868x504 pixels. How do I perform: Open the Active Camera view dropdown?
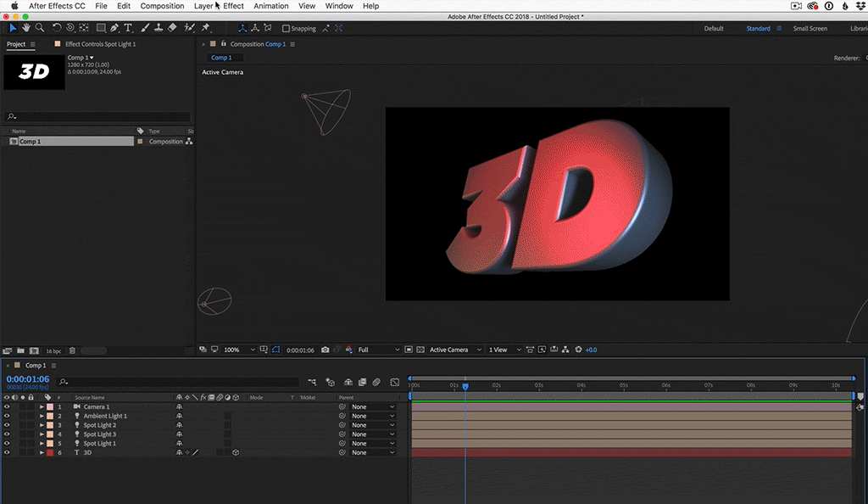pos(455,350)
